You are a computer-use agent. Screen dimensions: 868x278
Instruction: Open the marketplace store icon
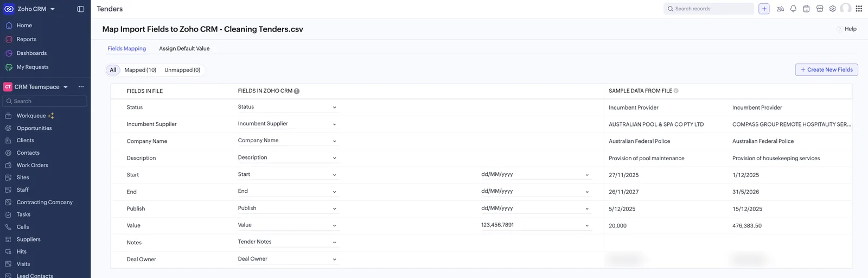tap(820, 9)
